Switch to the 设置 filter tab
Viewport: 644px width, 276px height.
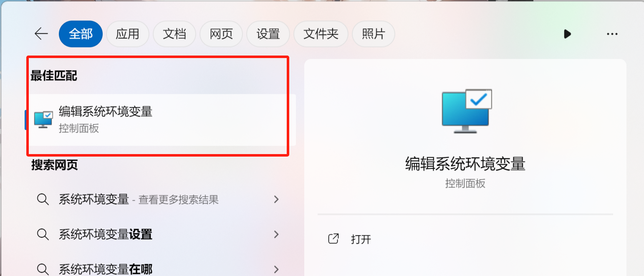(x=268, y=34)
